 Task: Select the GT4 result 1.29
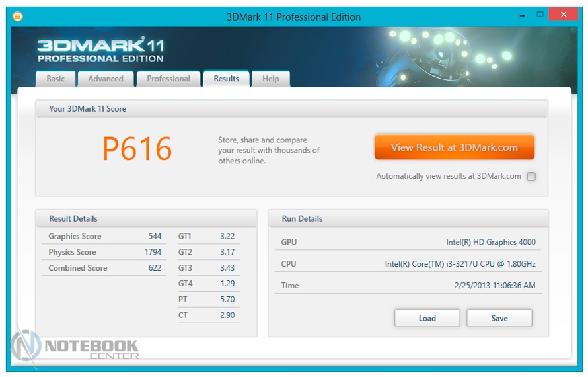[227, 284]
